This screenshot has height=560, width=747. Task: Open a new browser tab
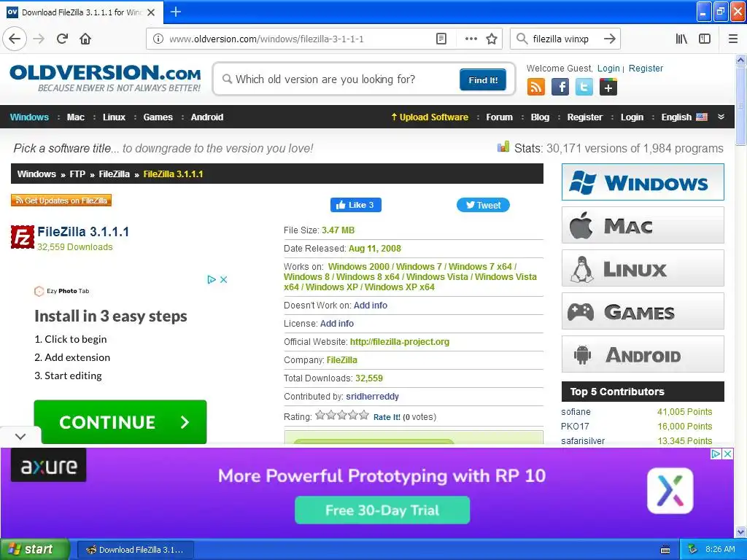point(175,12)
